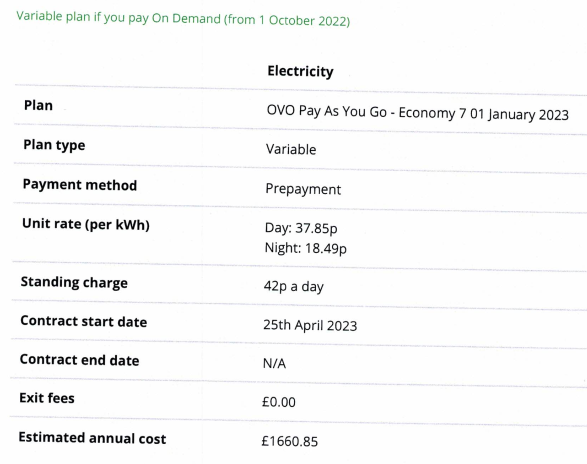587x464 pixels.
Task: Select the Night: 18.49p rate
Action: [x=305, y=248]
